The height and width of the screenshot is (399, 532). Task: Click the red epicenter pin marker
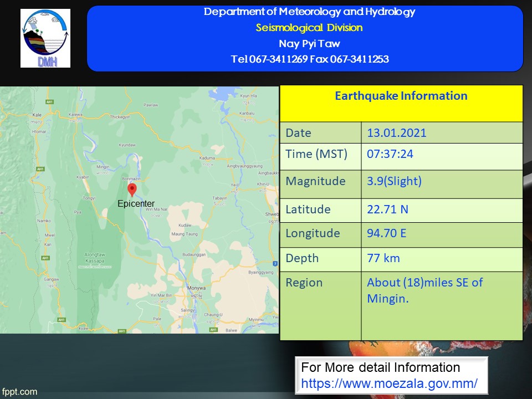(x=132, y=190)
